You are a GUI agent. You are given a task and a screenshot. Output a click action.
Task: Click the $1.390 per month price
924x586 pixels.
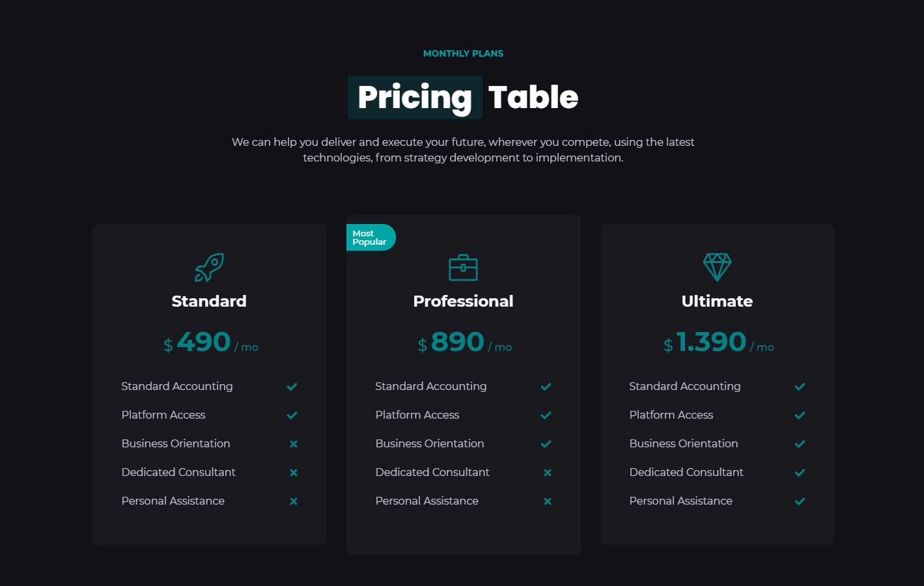(718, 342)
